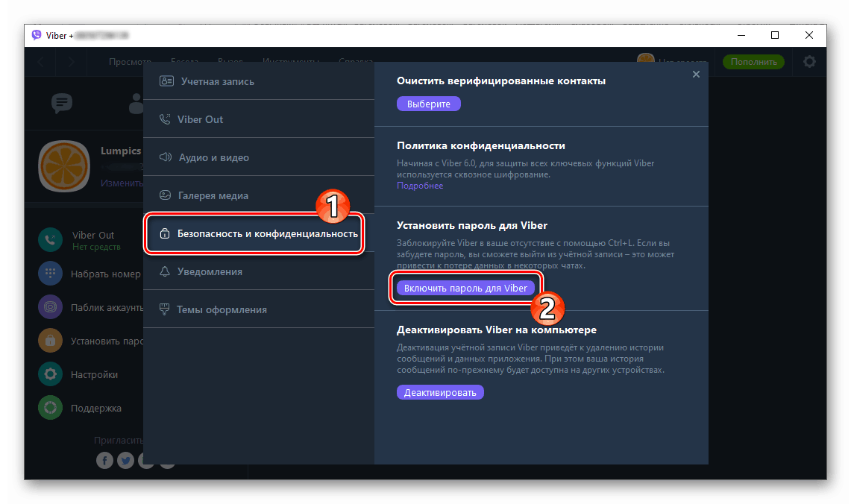Maximize the Viber window
The height and width of the screenshot is (504, 851).
tap(775, 35)
